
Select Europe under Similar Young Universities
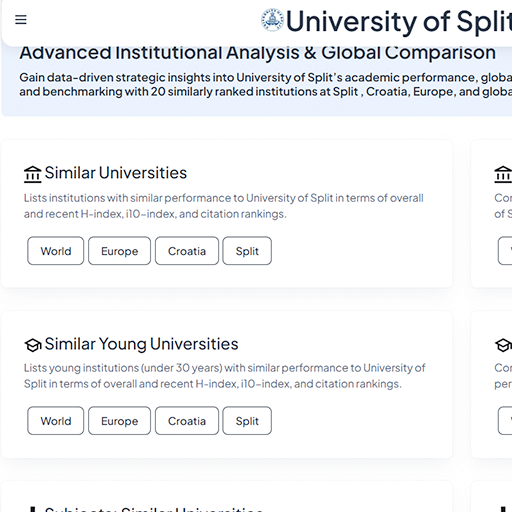click(119, 421)
